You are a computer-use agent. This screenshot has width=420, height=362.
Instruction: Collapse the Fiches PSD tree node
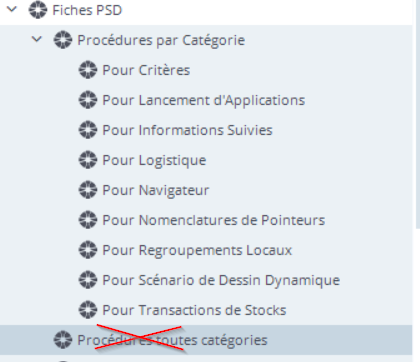click(12, 9)
